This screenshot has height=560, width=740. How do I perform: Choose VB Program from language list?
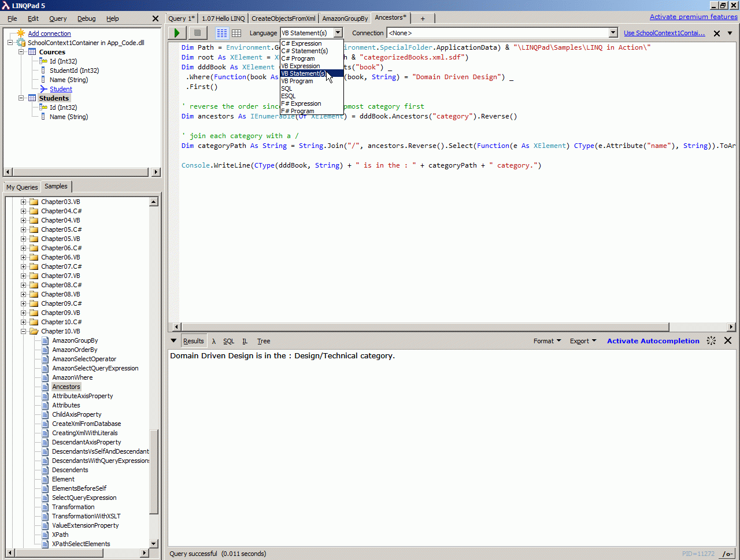(x=312, y=81)
